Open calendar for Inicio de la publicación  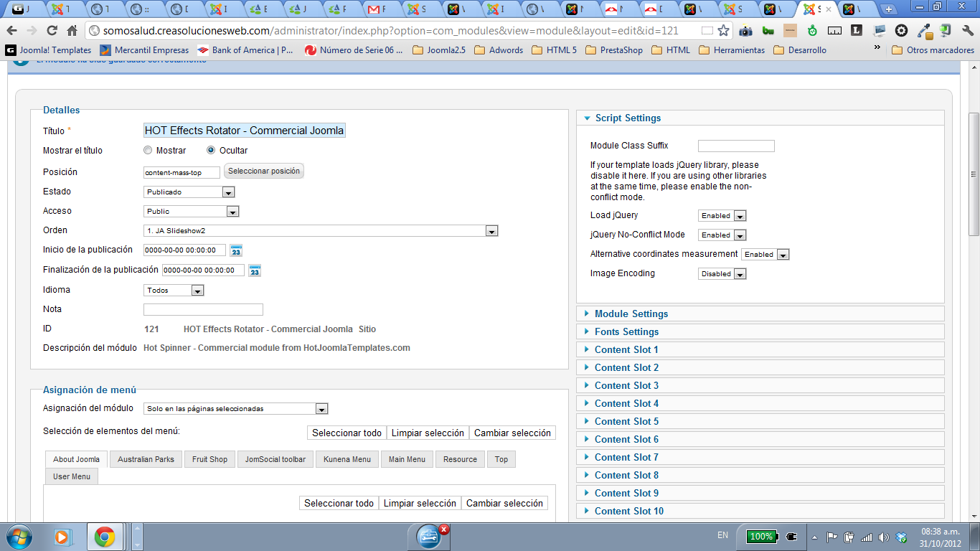[x=236, y=250]
